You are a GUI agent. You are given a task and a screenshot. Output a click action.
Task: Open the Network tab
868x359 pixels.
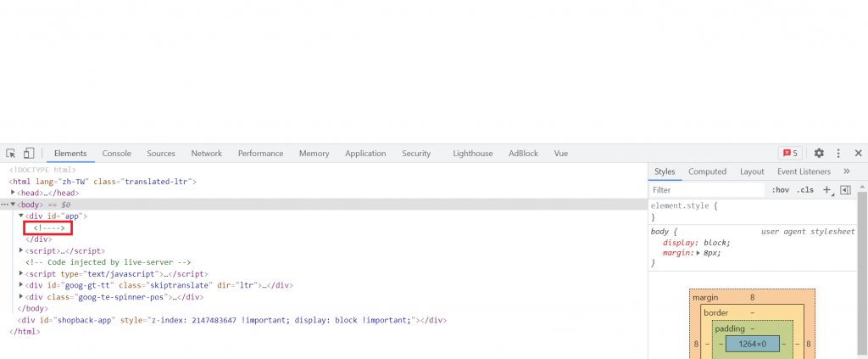pyautogui.click(x=207, y=154)
